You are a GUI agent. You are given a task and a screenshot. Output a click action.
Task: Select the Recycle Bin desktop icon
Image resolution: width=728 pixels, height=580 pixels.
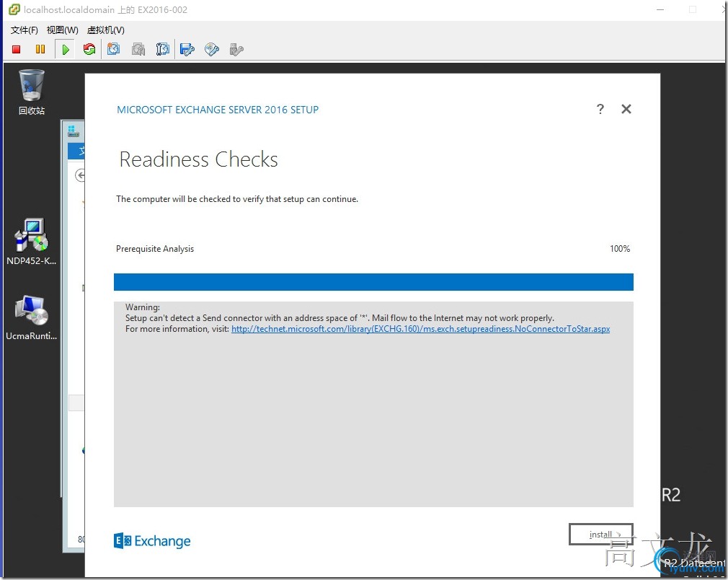point(32,92)
